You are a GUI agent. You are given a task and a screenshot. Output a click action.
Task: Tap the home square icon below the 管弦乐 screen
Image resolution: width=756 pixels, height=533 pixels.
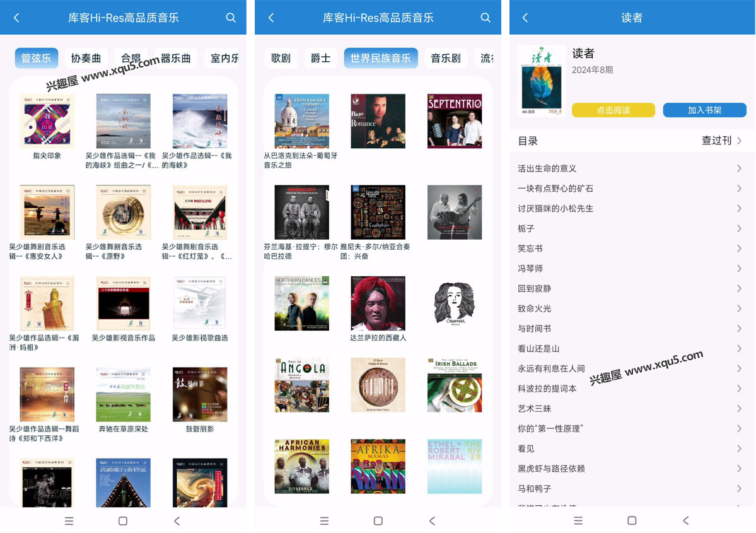[123, 521]
